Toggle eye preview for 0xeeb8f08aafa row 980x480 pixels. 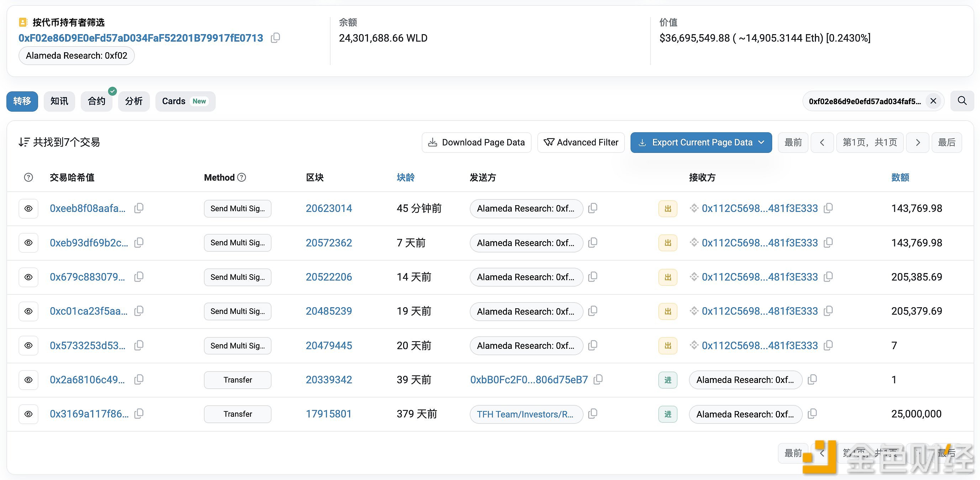click(28, 208)
